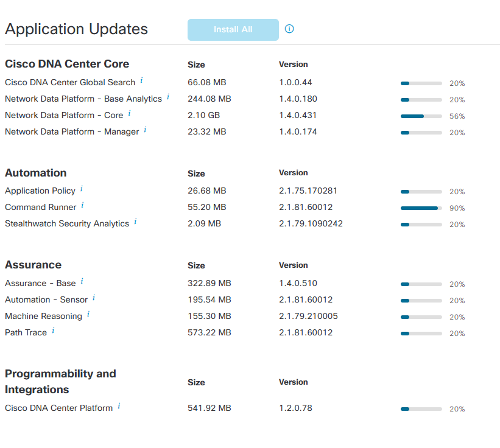Click the 90% progress label
The image size is (500, 448).
tap(457, 208)
